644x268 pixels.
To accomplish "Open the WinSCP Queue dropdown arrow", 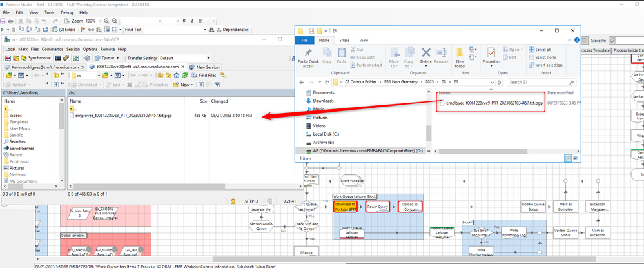I will [117, 58].
